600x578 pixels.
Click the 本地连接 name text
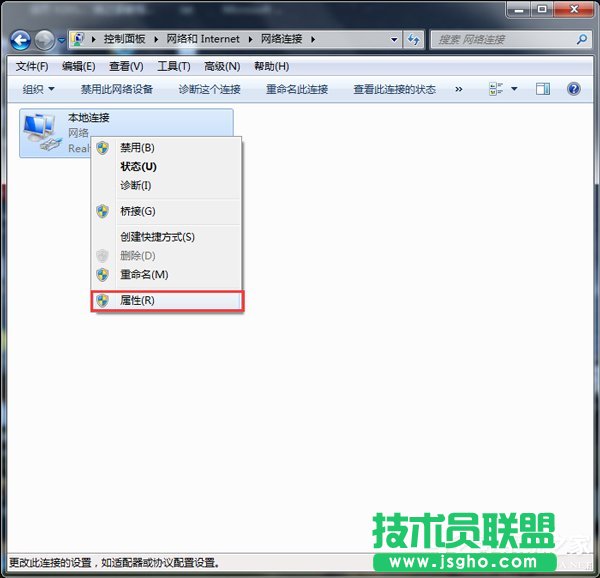click(x=88, y=118)
